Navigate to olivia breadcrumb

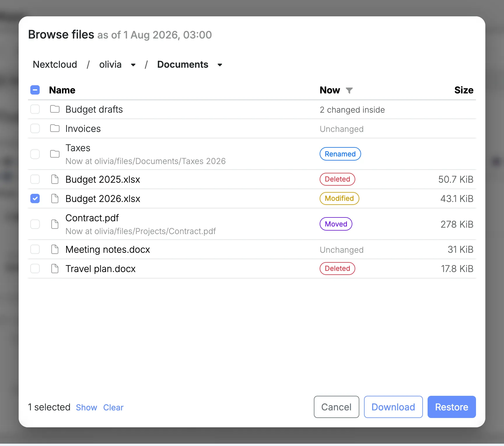point(110,65)
